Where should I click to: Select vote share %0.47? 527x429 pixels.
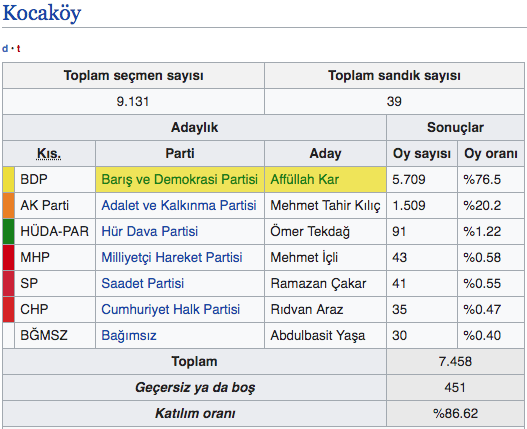[482, 309]
